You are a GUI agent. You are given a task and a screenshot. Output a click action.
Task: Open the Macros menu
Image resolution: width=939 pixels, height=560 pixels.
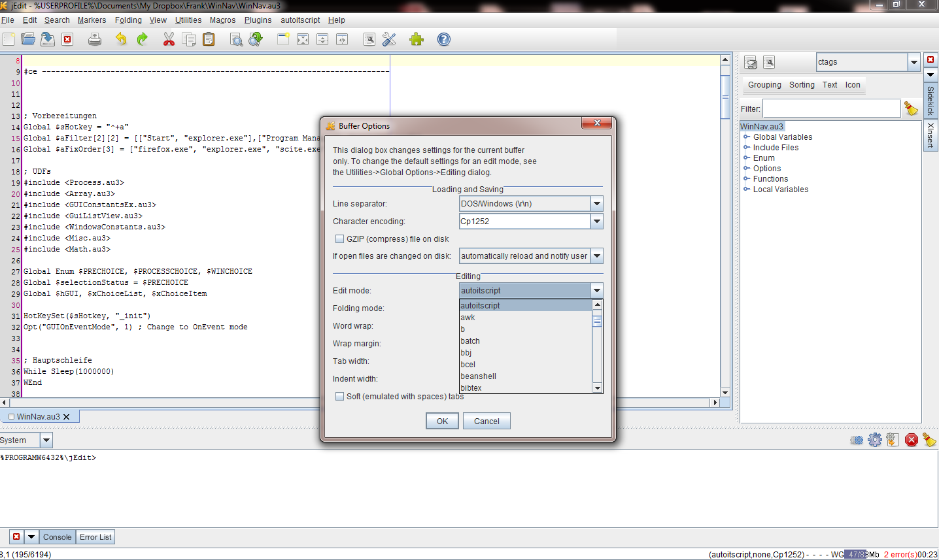tap(222, 20)
